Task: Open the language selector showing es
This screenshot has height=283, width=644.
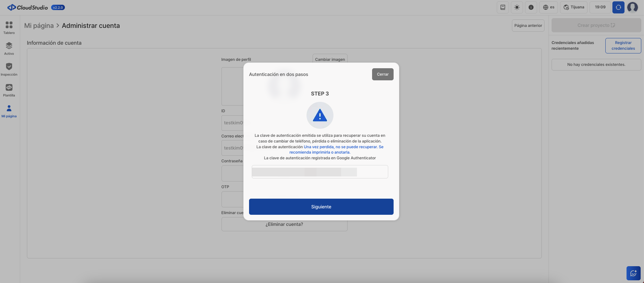Action: pos(549,7)
